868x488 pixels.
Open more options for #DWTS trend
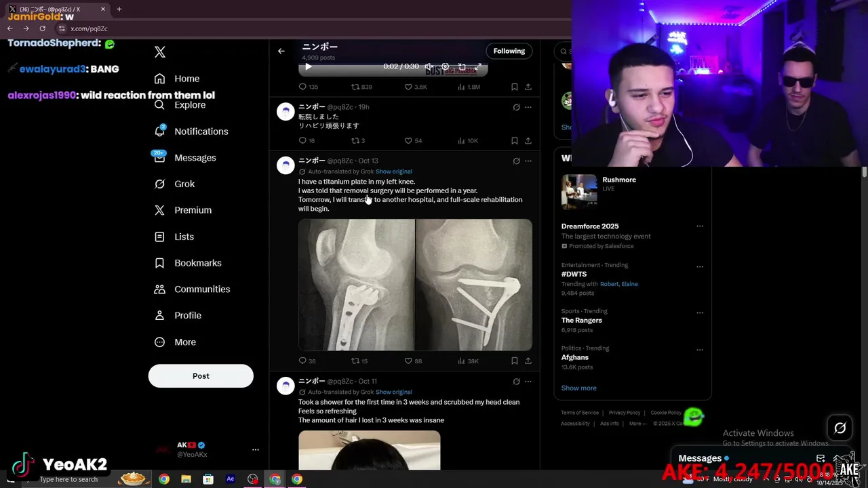tap(700, 266)
